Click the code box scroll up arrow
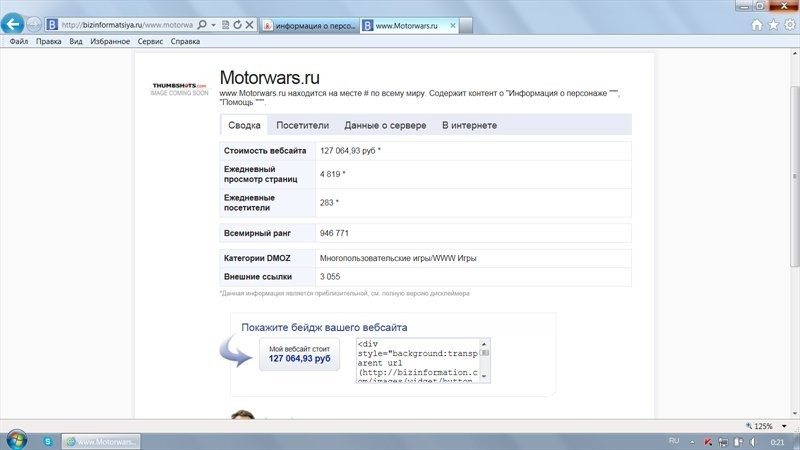Image resolution: width=800 pixels, height=450 pixels. (x=485, y=344)
